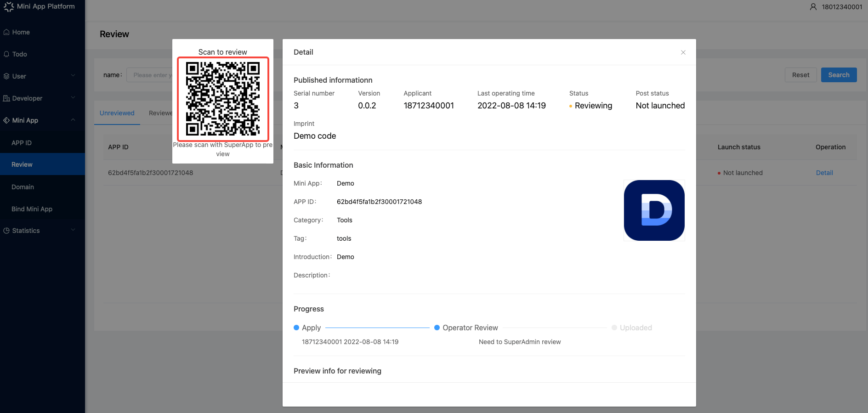Viewport: 868px width, 413px height.
Task: Click the Uploaded progress step
Action: (632, 328)
